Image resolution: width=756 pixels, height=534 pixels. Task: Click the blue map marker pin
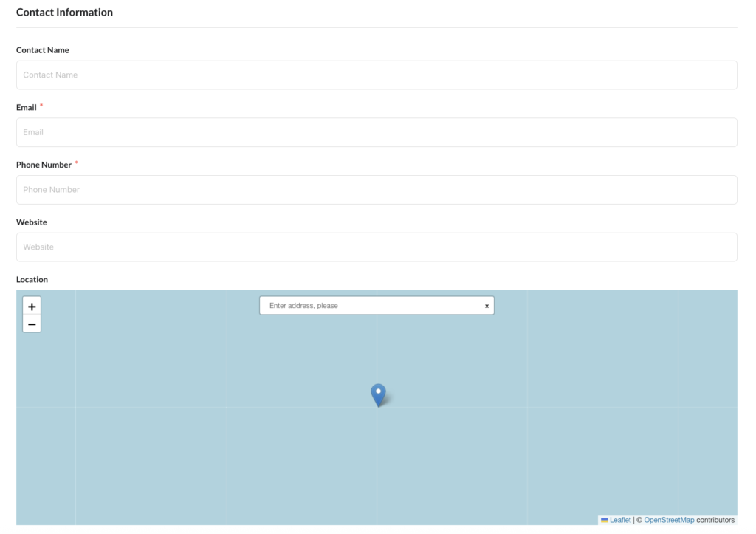[378, 394]
